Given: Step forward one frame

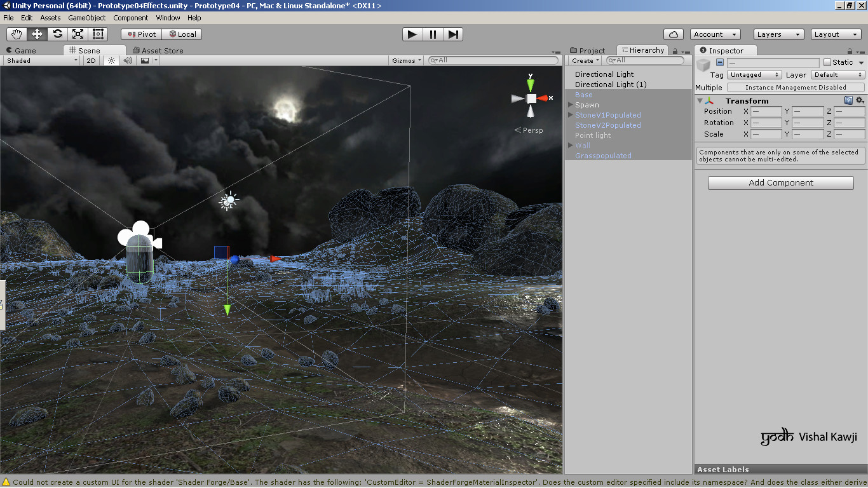Looking at the screenshot, I should point(452,34).
